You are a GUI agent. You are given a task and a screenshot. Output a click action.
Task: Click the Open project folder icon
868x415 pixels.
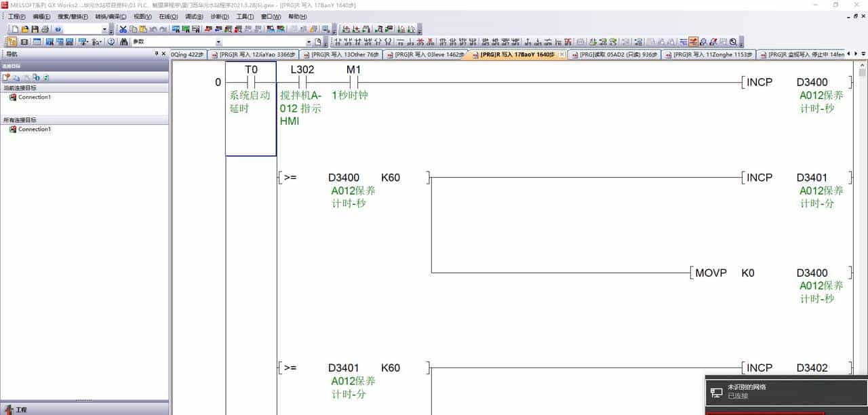pyautogui.click(x=25, y=29)
